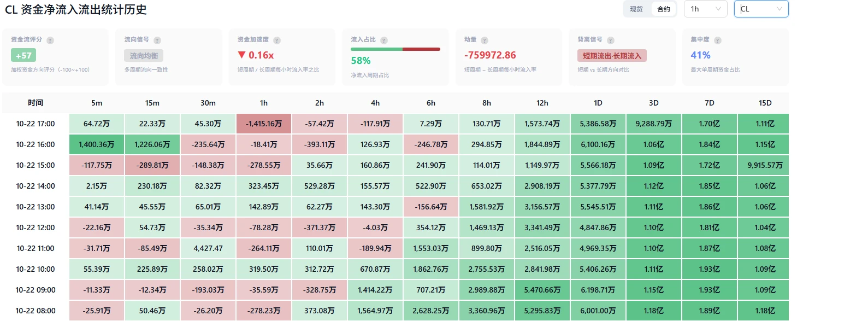Click the 流向均衡 signal tag
Image resolution: width=868 pixels, height=321 pixels.
click(144, 56)
